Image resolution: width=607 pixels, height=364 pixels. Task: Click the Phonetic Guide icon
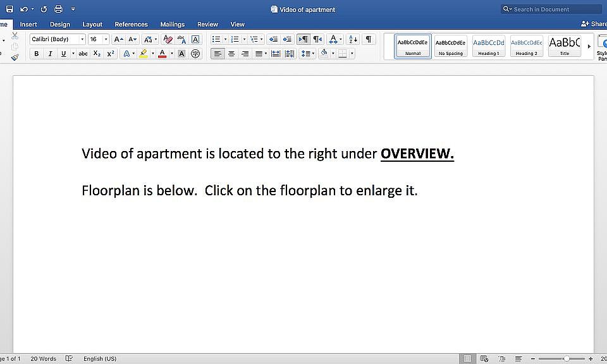[181, 39]
